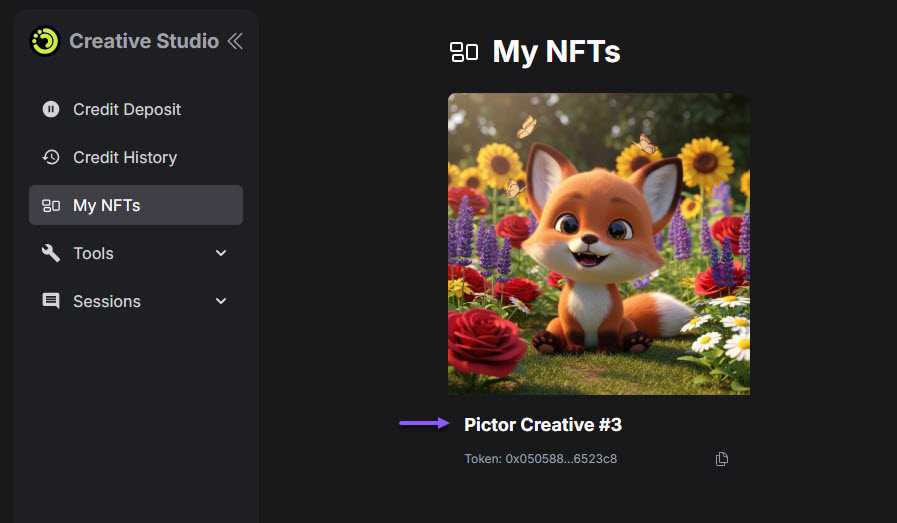The width and height of the screenshot is (897, 523).
Task: Click the Tools wrench icon
Action: (51, 254)
